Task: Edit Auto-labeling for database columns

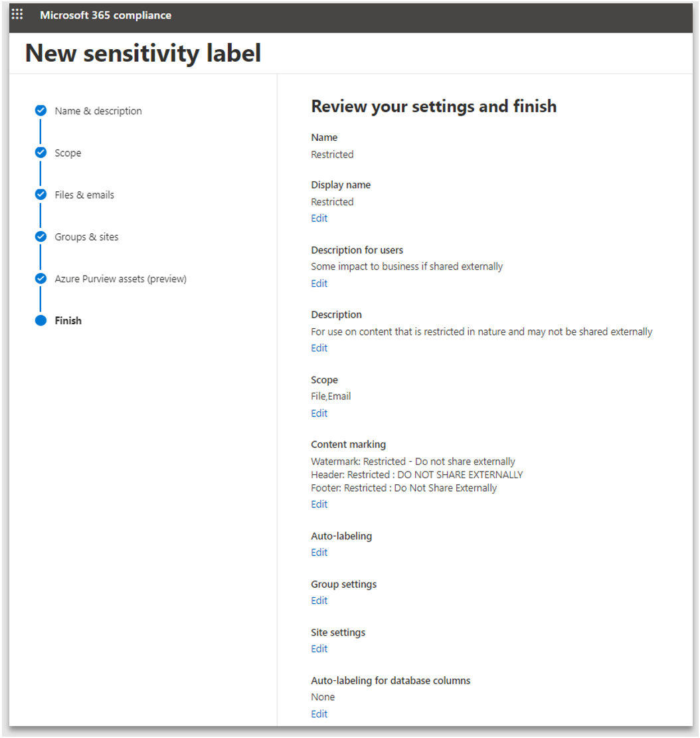Action: (x=319, y=713)
